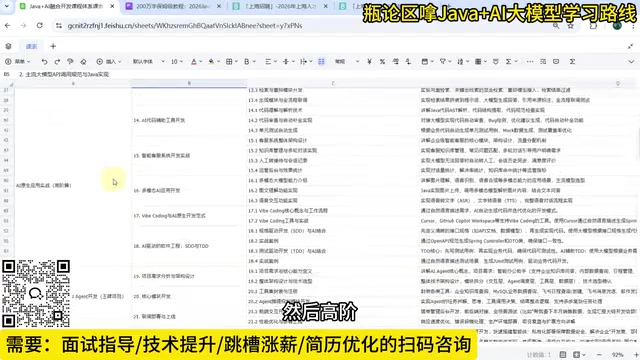
Task: Open the 菜单 menu button
Action: pos(17,62)
